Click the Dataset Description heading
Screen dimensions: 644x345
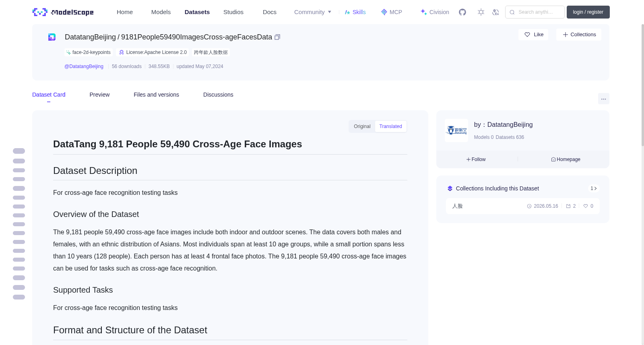click(x=95, y=171)
